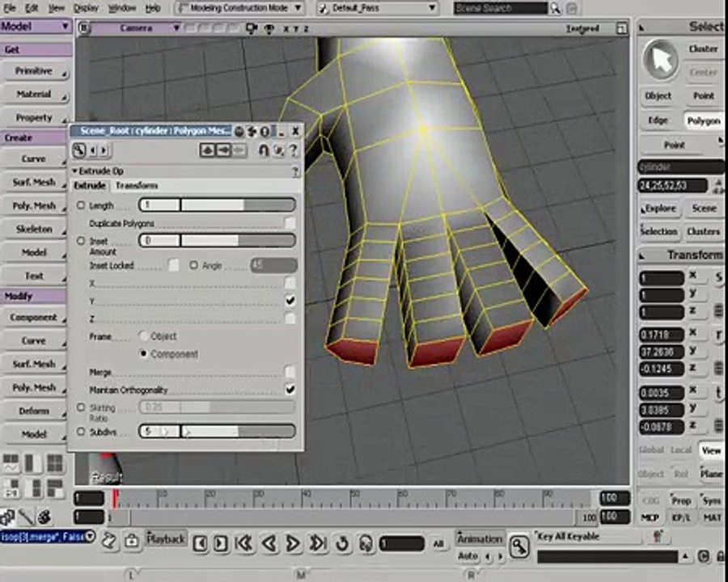Adjust the Length slider

click(217, 205)
